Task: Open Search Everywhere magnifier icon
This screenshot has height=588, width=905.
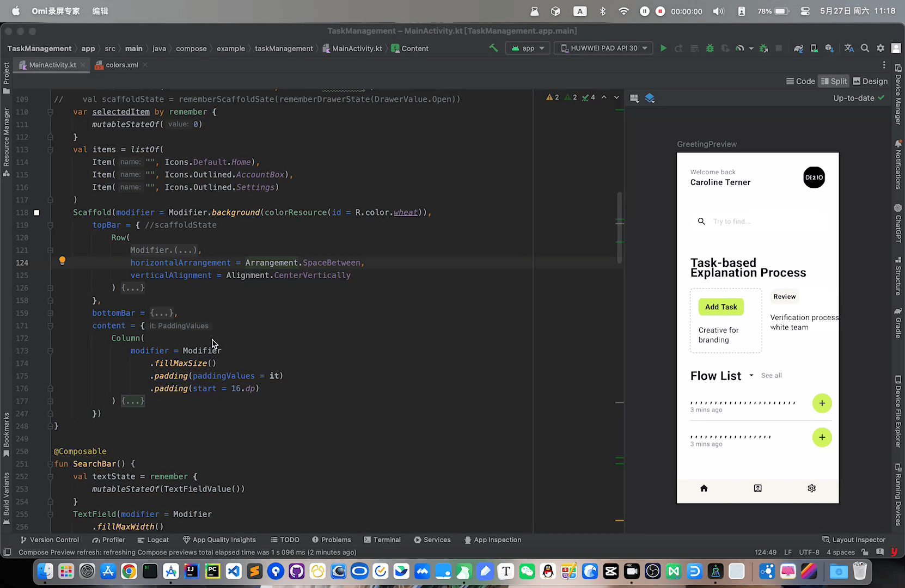Action: tap(865, 48)
